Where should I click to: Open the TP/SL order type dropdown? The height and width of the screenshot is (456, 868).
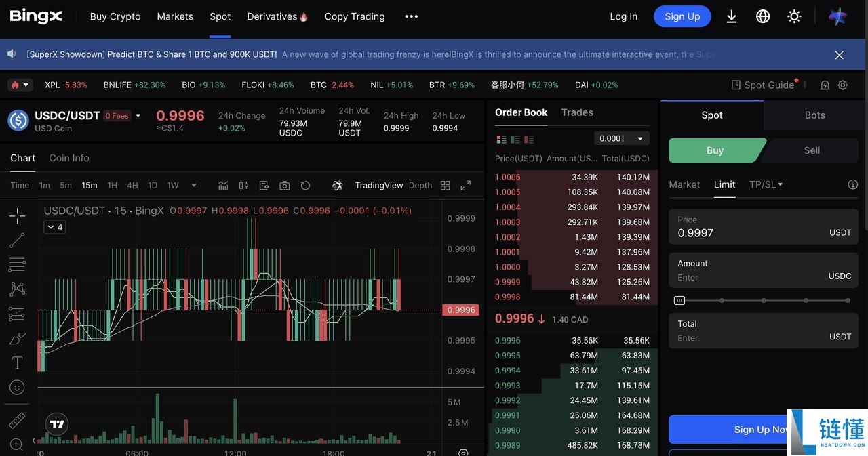pos(766,184)
